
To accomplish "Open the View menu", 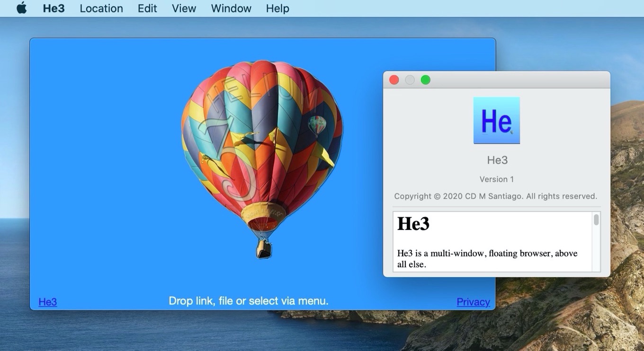I will click(184, 9).
